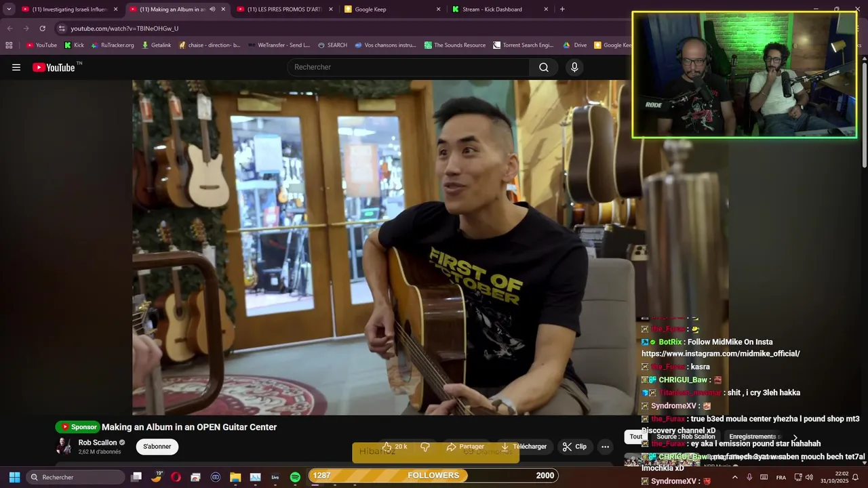Open the volume icon in system tray
This screenshot has width=868, height=488.
click(x=809, y=477)
